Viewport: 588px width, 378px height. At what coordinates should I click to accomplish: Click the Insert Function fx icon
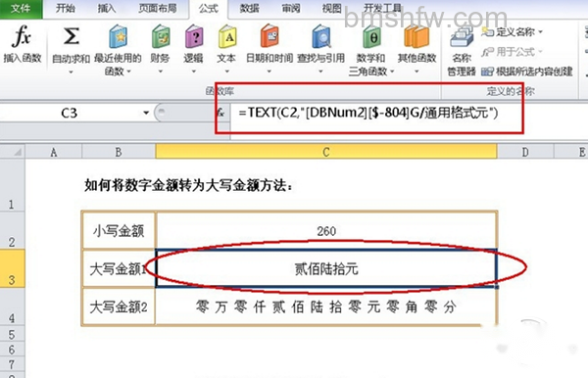click(x=22, y=36)
